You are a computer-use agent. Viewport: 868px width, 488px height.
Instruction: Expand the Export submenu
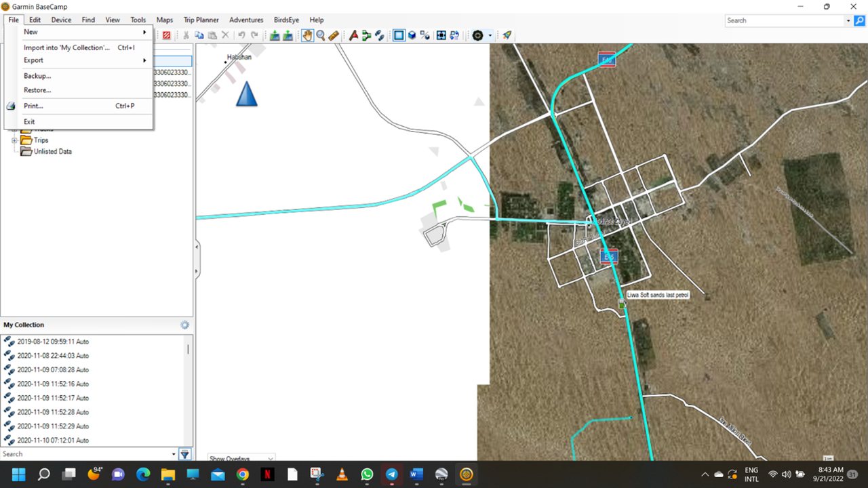[85, 60]
